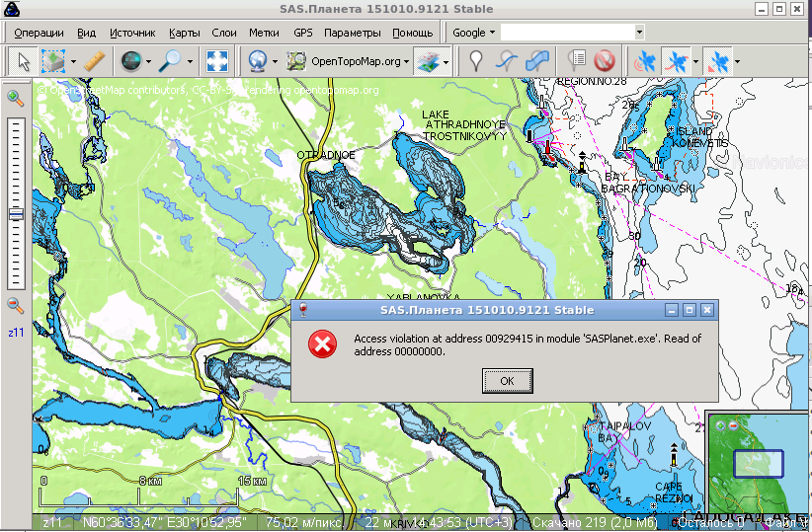Screen dimensions: 812x532
Task: Expand the layers overlay dropdown arrow
Action: point(448,61)
